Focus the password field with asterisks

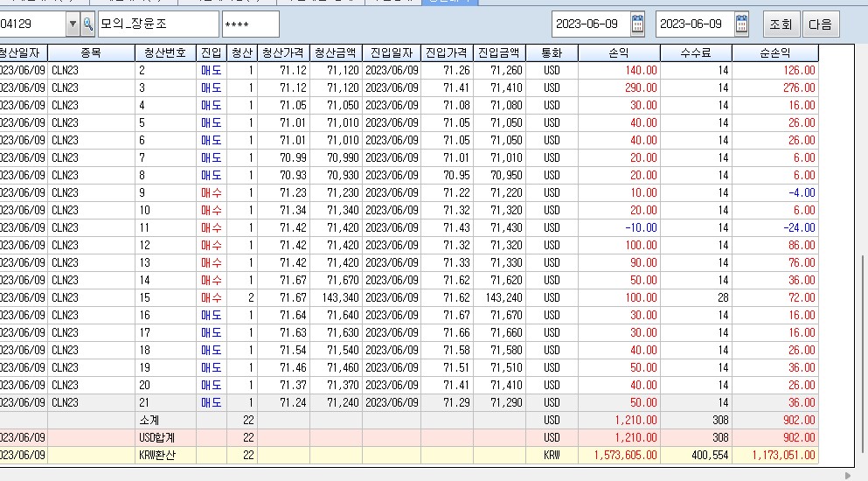251,24
